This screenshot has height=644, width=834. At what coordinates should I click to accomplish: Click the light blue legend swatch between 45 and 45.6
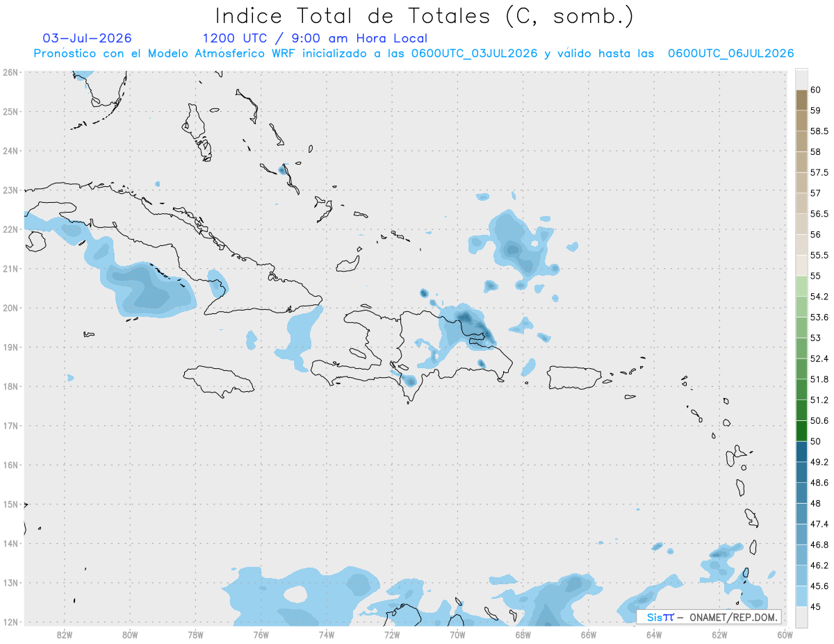pos(801,596)
